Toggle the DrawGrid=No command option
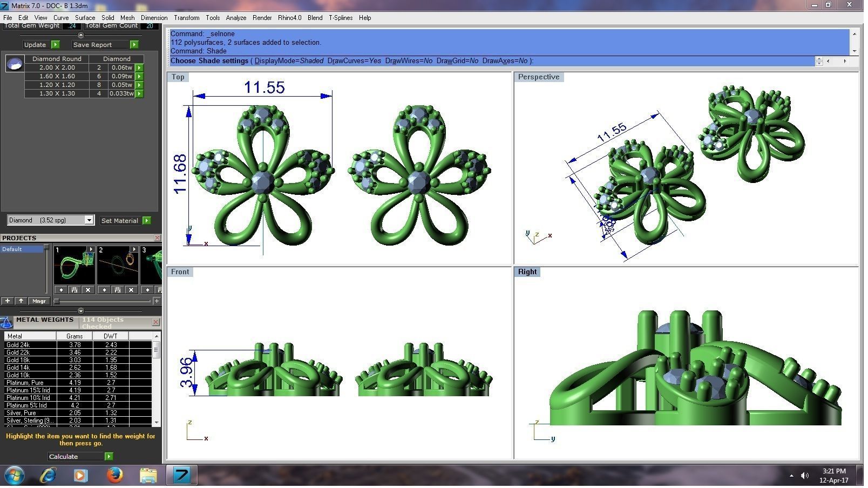 coord(459,61)
